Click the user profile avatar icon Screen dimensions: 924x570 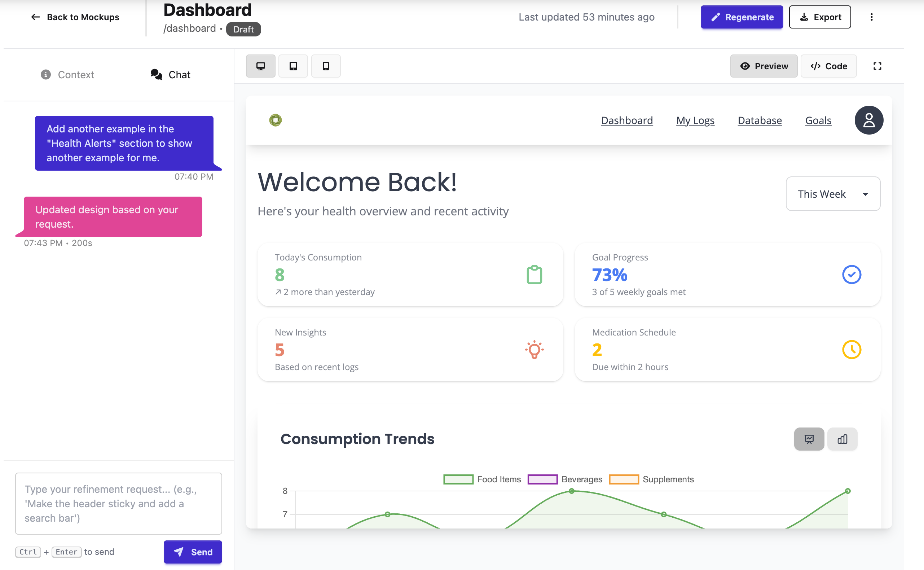[x=868, y=120]
